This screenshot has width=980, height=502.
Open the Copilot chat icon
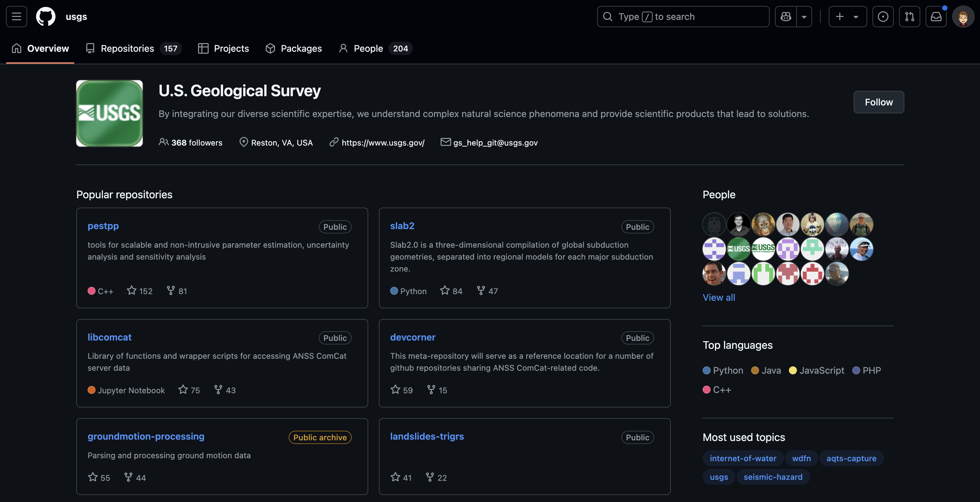786,17
